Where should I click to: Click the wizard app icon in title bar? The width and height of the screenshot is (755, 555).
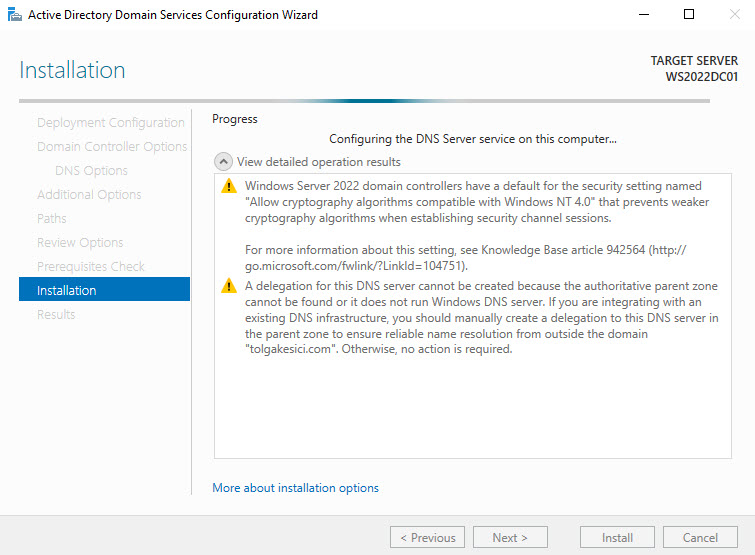14,15
